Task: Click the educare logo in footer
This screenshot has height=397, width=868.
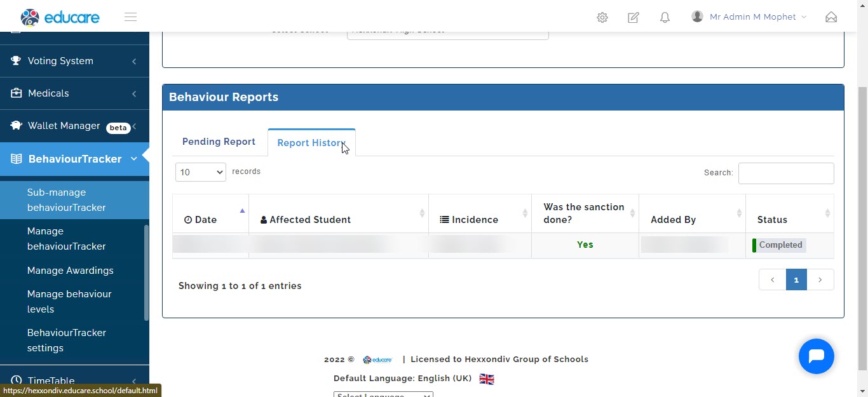Action: click(x=377, y=360)
